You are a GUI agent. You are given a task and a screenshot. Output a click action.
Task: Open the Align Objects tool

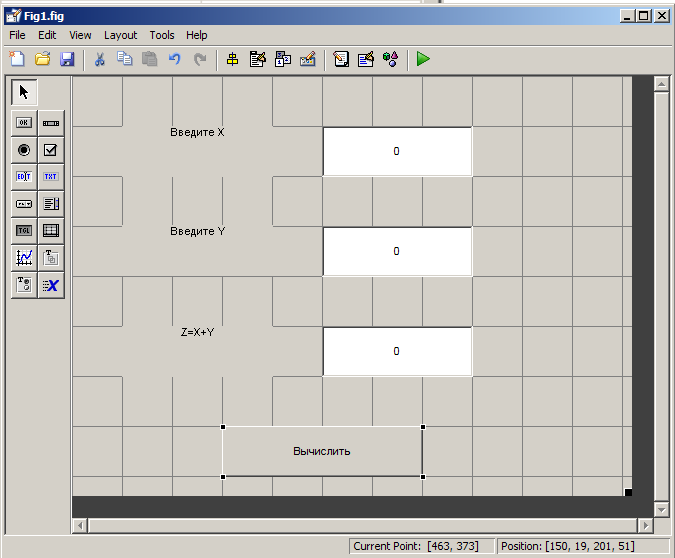pyautogui.click(x=232, y=59)
